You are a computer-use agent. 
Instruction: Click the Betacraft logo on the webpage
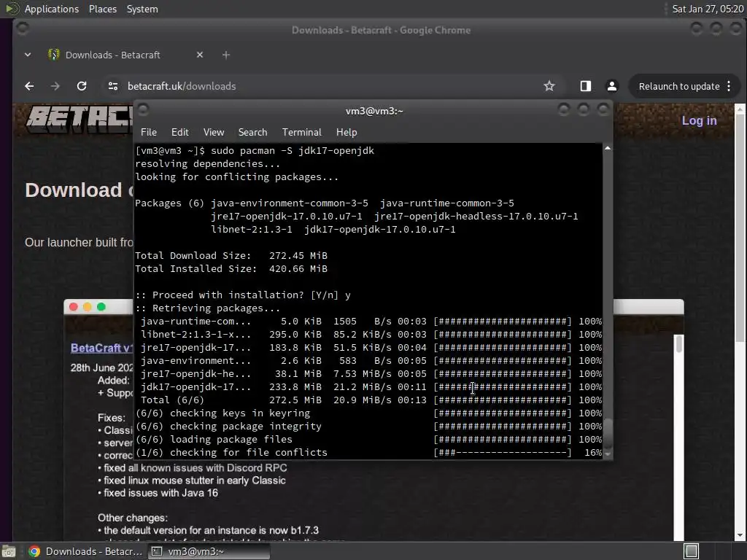(79, 119)
